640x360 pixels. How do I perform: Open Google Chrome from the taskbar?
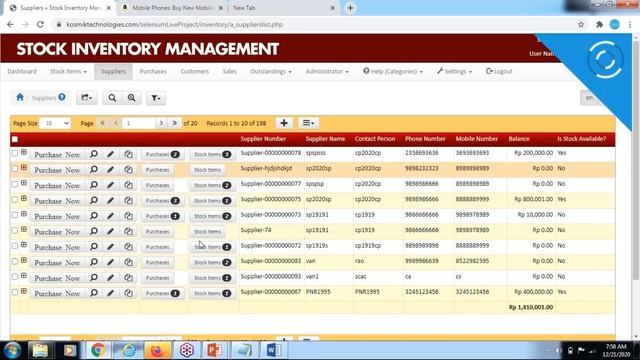click(x=98, y=350)
